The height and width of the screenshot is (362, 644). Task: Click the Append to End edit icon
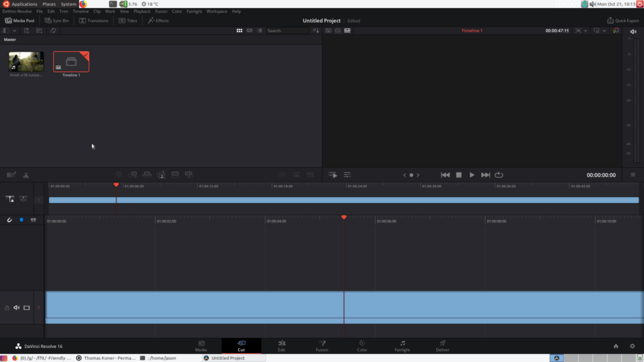coord(133,174)
